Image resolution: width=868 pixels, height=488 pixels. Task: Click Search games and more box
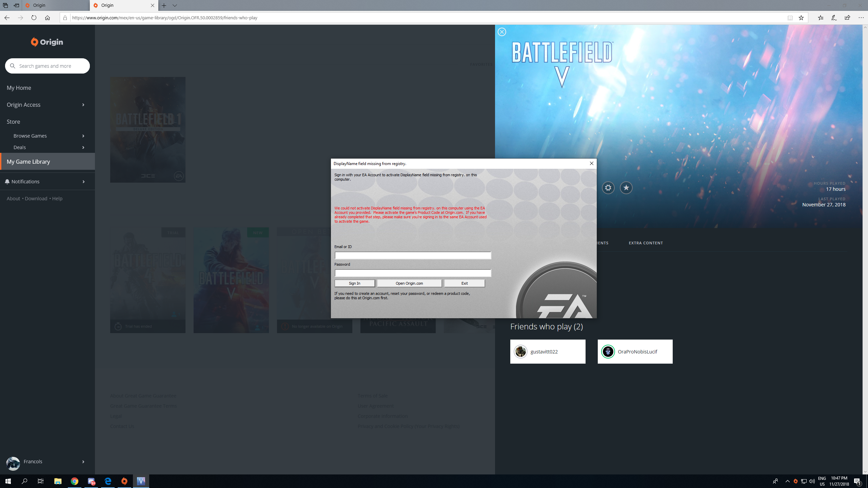(x=47, y=66)
